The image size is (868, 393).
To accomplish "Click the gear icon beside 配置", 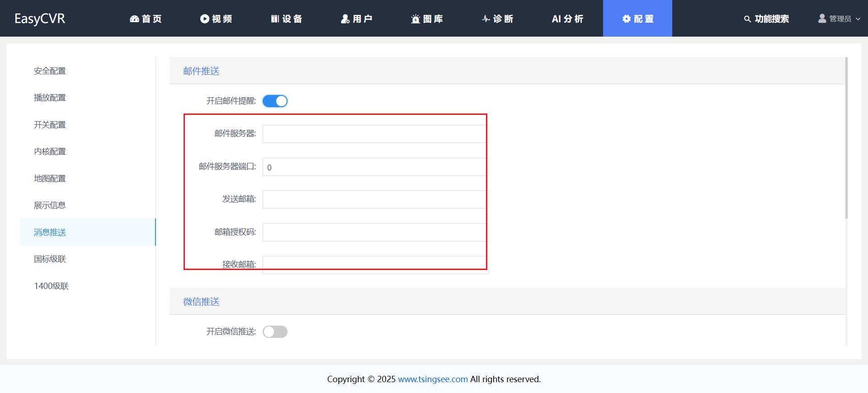I will coord(626,19).
